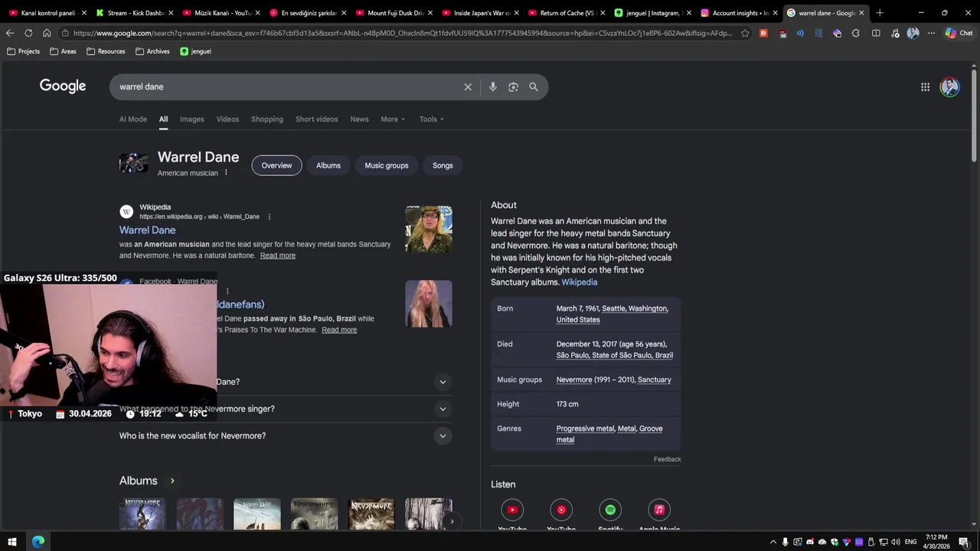Open Microsoft Edge from taskbar
The width and height of the screenshot is (980, 551).
[x=38, y=542]
